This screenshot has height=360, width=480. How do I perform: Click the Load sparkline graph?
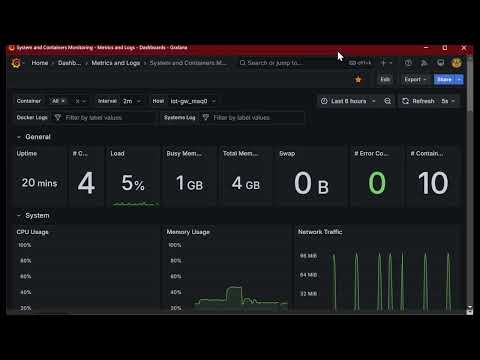(x=135, y=203)
